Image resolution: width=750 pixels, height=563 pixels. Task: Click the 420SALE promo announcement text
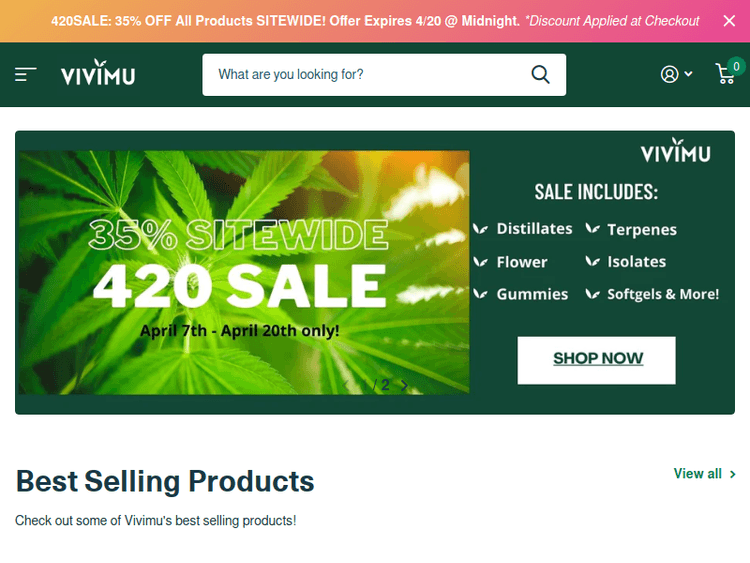375,21
